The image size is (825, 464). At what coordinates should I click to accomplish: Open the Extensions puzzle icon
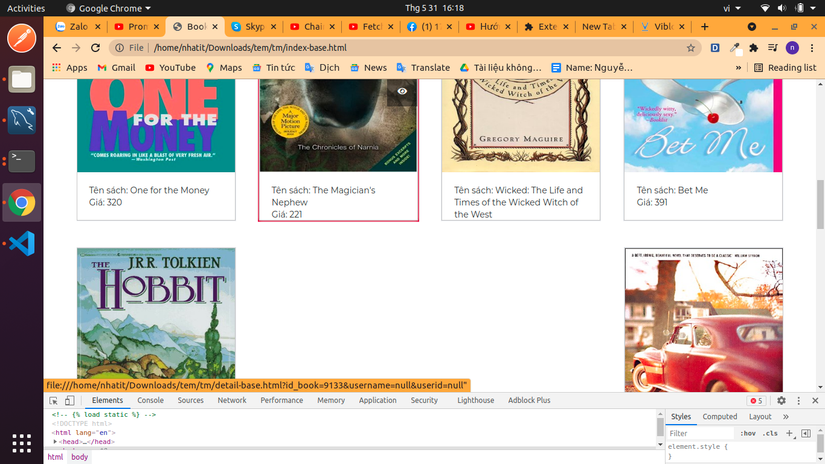coord(753,48)
